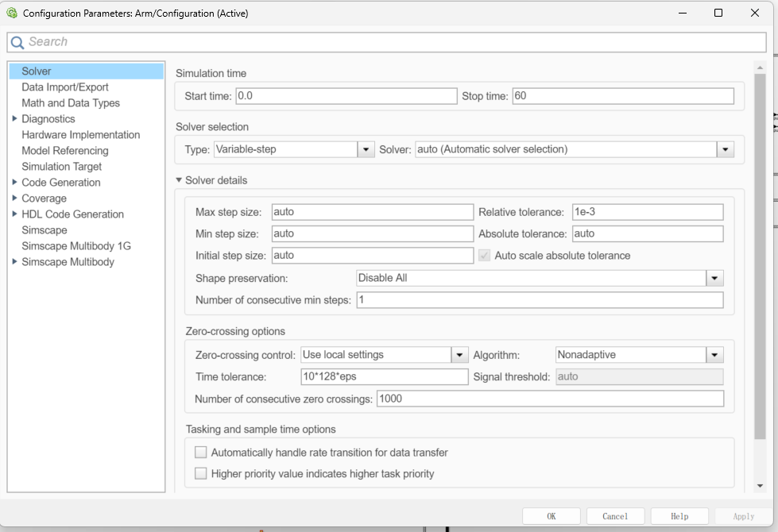Screen dimensions: 778x532
Task: Expand the Simscape Multibody node arrow
Action: [x=14, y=261]
